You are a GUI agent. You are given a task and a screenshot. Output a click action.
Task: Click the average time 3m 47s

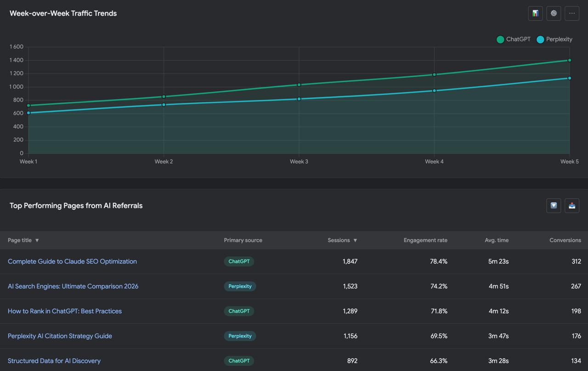point(498,336)
